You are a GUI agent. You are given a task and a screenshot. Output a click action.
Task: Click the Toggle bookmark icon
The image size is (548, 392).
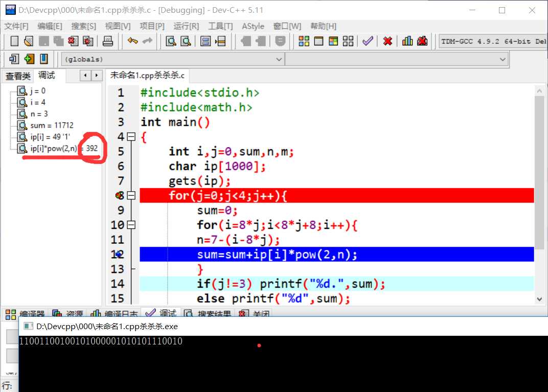click(x=43, y=59)
